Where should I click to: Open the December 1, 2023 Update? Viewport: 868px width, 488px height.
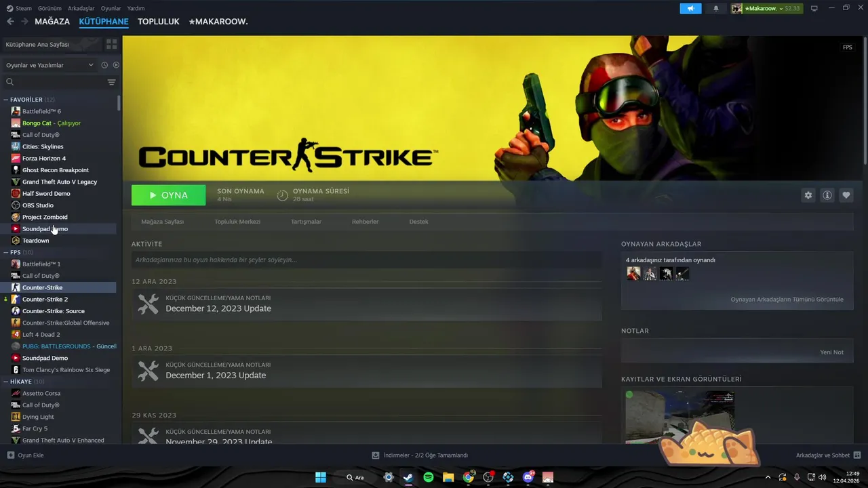click(x=216, y=375)
